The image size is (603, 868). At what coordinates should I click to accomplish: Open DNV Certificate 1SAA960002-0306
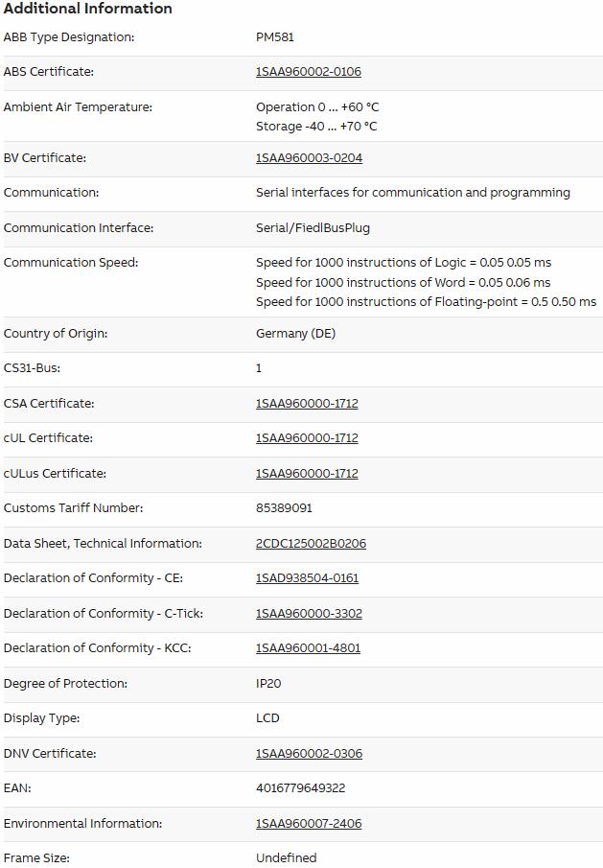pyautogui.click(x=309, y=754)
